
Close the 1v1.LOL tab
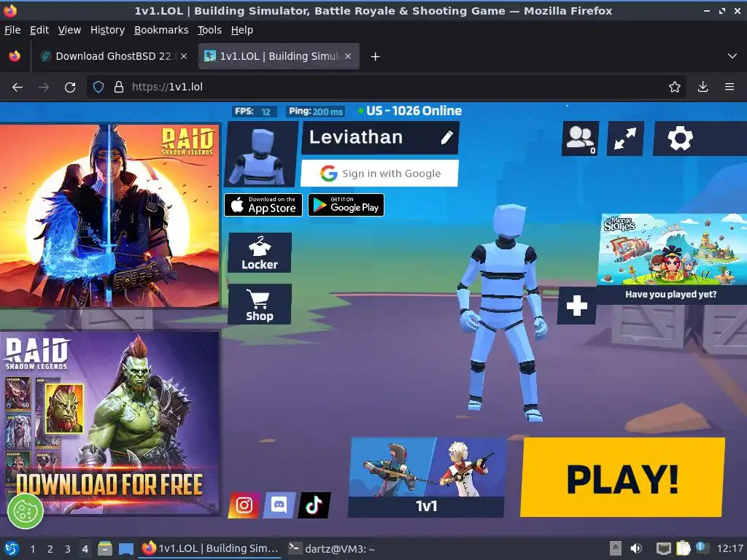[x=348, y=56]
